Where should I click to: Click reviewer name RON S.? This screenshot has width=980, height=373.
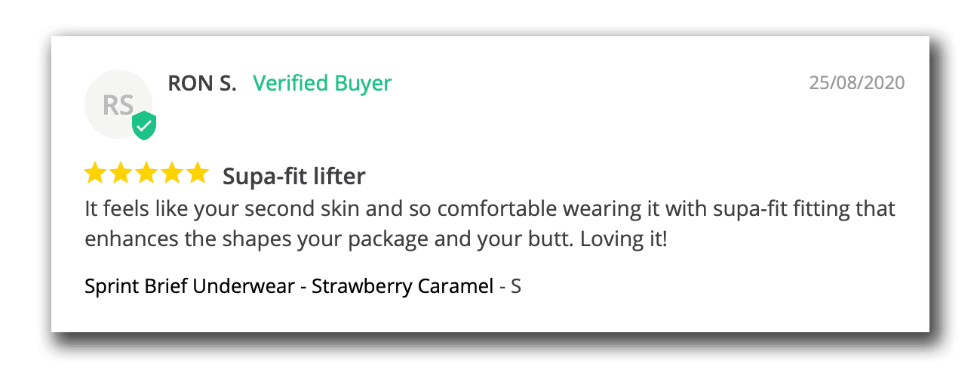click(202, 83)
